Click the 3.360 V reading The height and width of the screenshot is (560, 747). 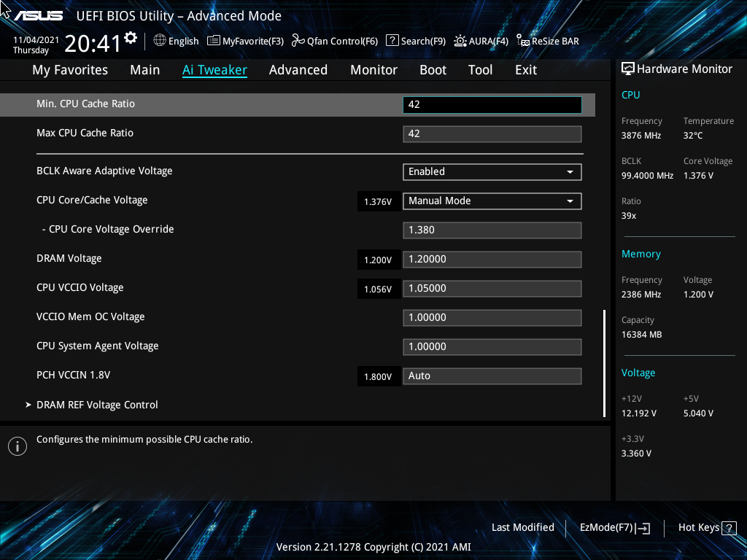click(636, 454)
